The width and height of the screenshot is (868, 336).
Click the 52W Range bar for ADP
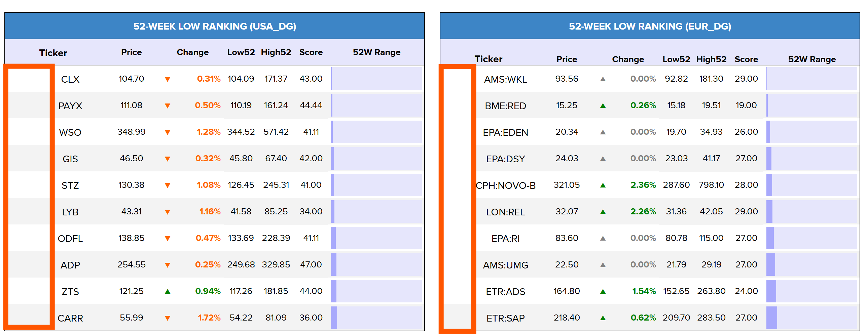point(376,265)
